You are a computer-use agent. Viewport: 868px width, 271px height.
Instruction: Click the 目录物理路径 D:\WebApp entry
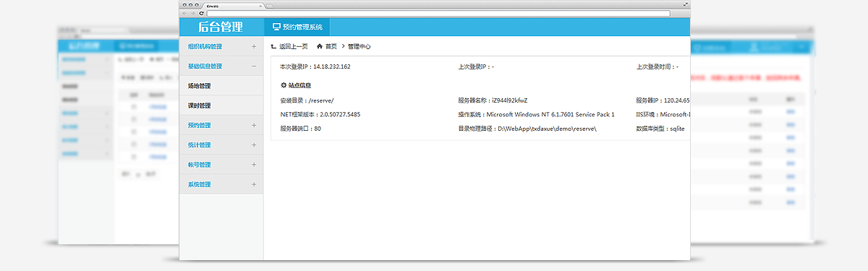point(527,128)
